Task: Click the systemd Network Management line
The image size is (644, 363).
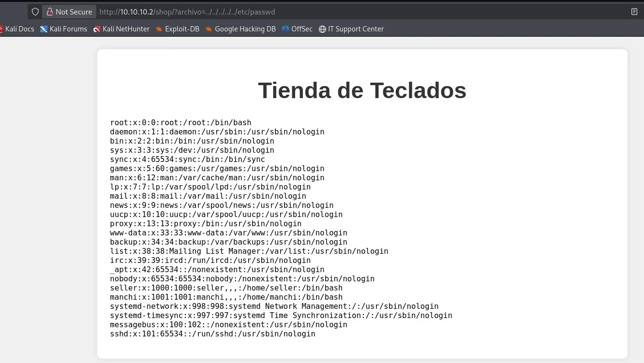Action: pyautogui.click(x=274, y=306)
